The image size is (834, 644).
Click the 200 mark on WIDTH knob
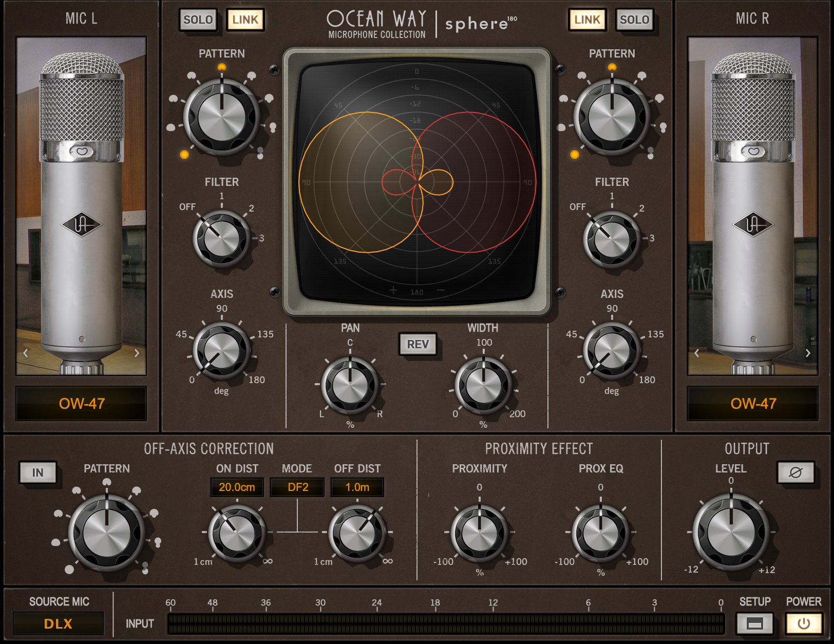point(517,414)
